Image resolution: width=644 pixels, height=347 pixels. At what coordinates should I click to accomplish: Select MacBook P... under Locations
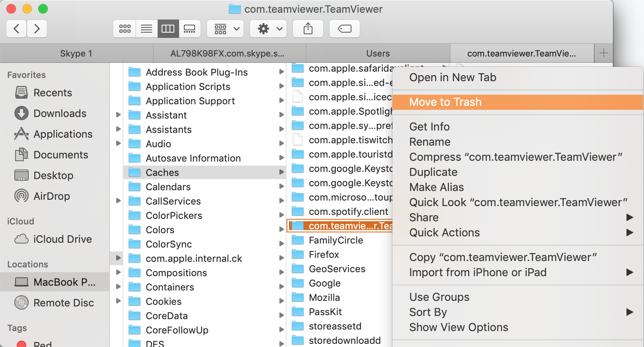click(55, 282)
